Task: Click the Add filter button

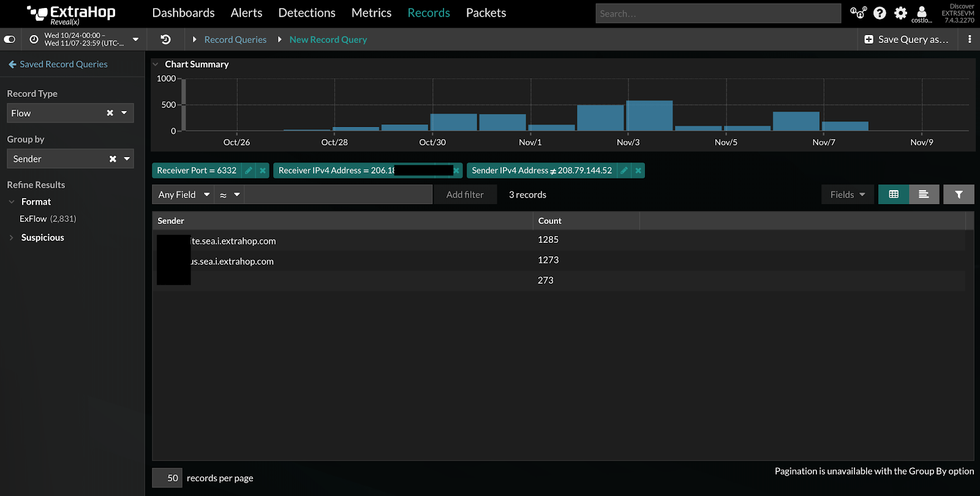Action: [465, 194]
